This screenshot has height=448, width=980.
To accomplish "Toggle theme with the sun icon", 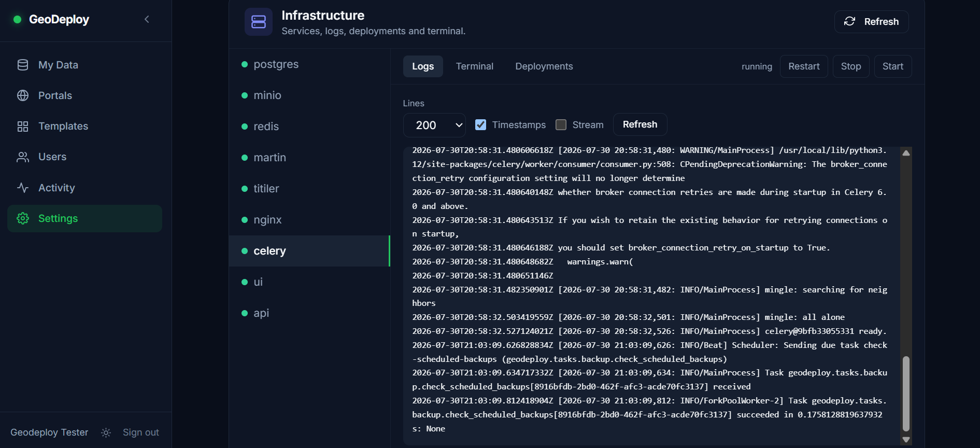I will point(106,432).
